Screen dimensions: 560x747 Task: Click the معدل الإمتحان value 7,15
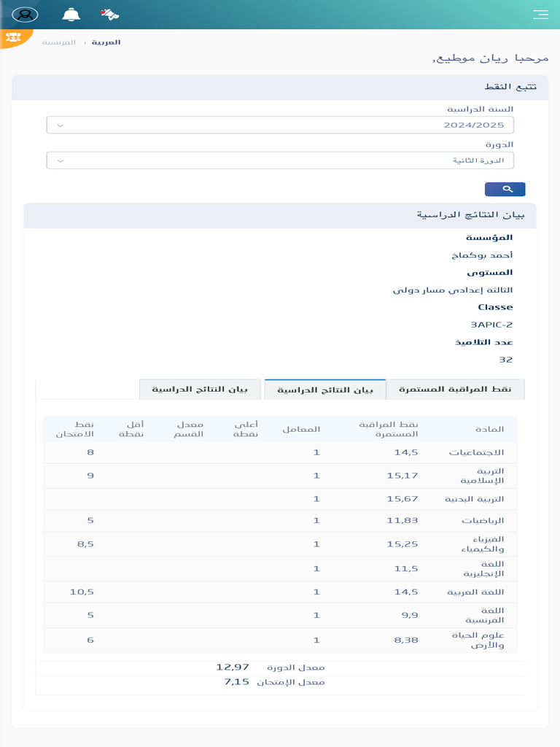point(237,682)
